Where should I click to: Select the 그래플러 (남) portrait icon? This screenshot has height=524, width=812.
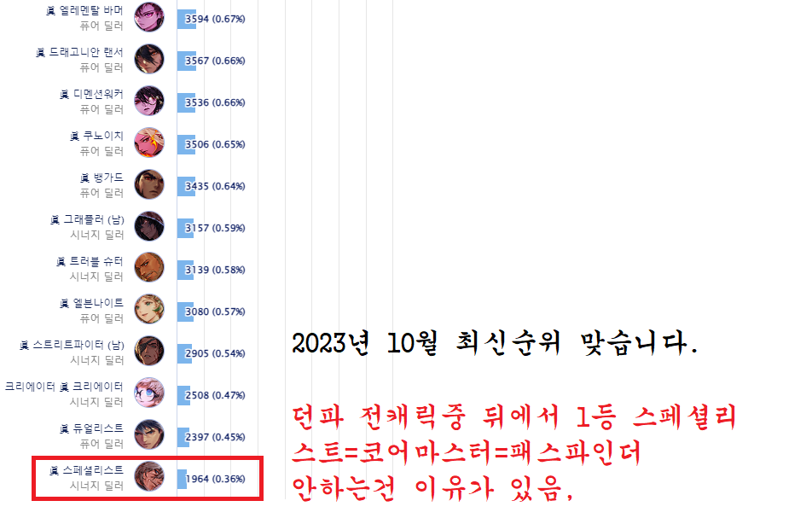[149, 226]
